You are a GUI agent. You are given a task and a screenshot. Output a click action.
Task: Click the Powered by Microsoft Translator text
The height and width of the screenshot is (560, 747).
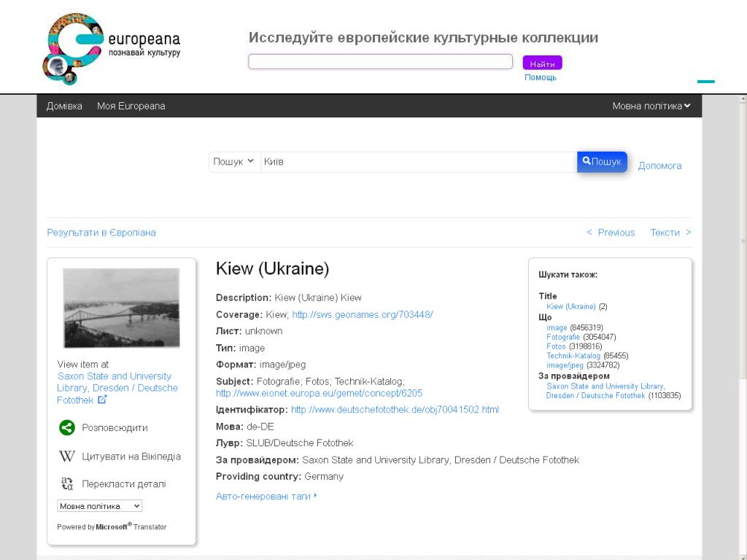(112, 526)
